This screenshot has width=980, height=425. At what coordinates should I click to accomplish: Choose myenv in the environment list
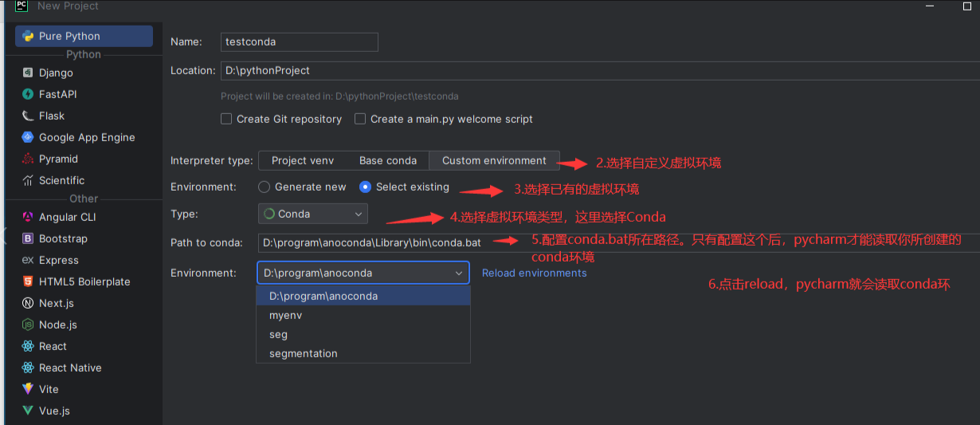point(363,315)
